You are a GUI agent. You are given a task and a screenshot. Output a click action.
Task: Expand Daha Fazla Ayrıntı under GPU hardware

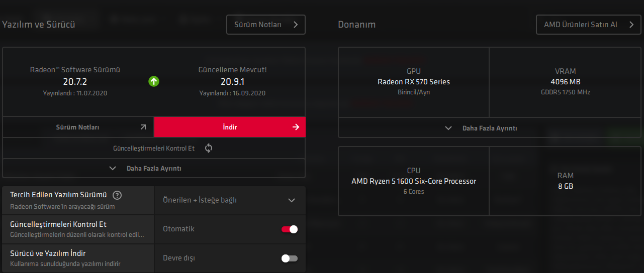(489, 128)
